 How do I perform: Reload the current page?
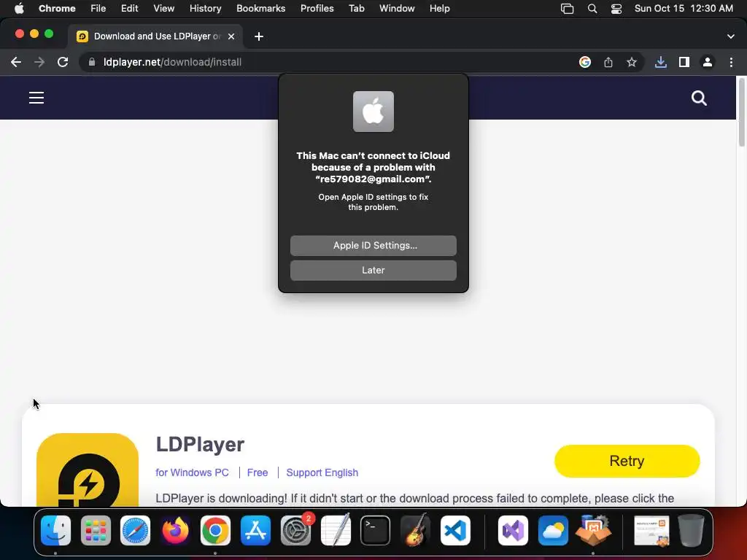(x=63, y=62)
